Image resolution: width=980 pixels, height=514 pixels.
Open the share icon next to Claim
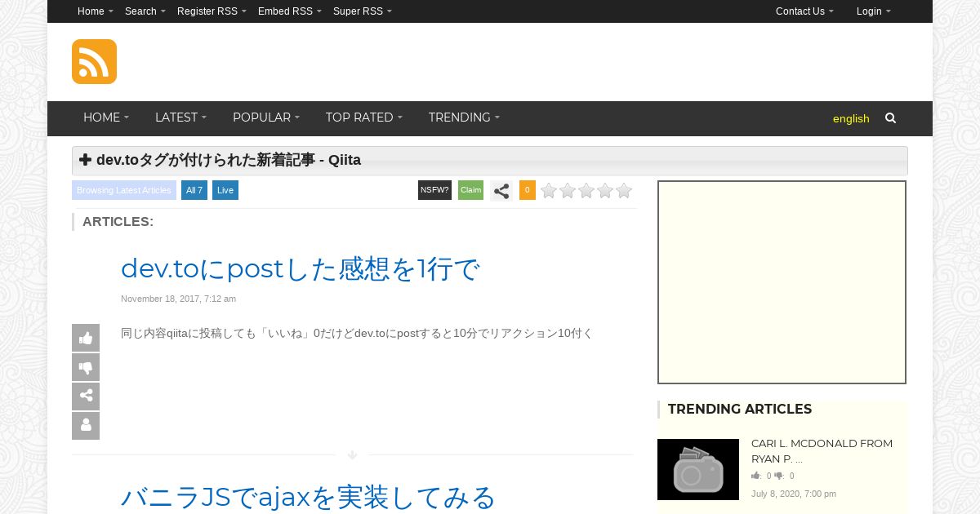[501, 191]
